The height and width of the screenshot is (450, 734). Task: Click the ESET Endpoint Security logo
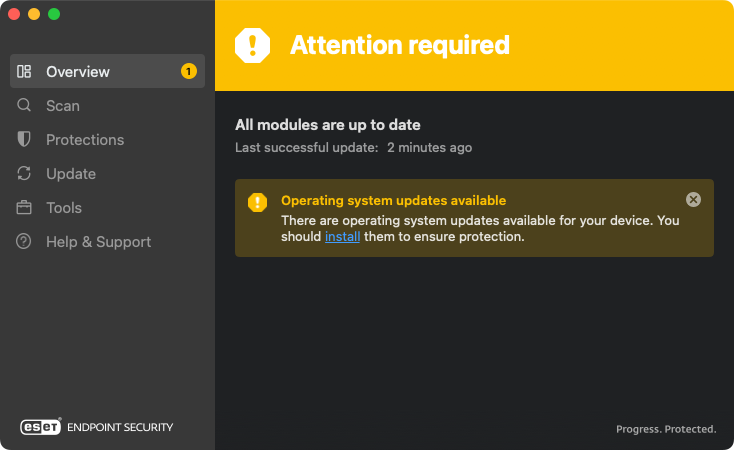point(97,427)
